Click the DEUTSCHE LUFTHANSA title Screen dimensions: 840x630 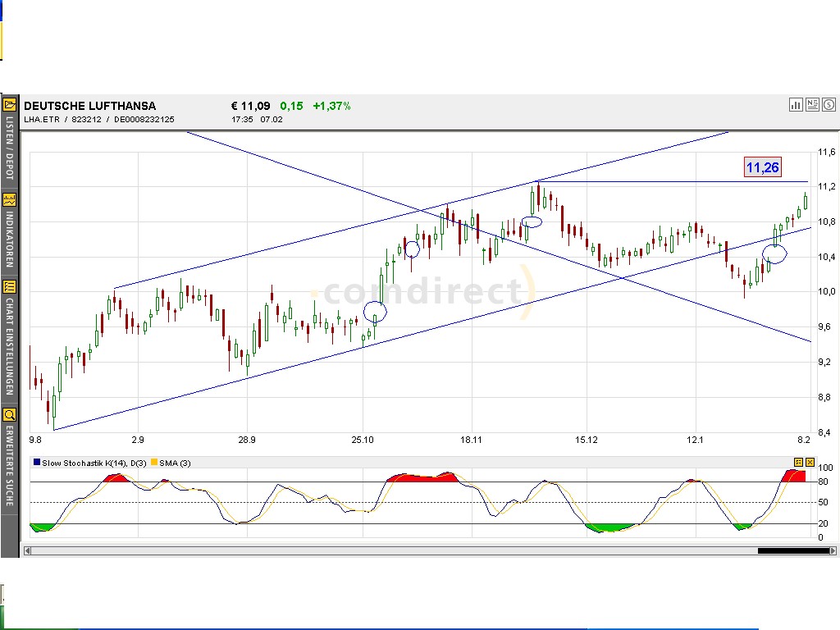click(90, 106)
